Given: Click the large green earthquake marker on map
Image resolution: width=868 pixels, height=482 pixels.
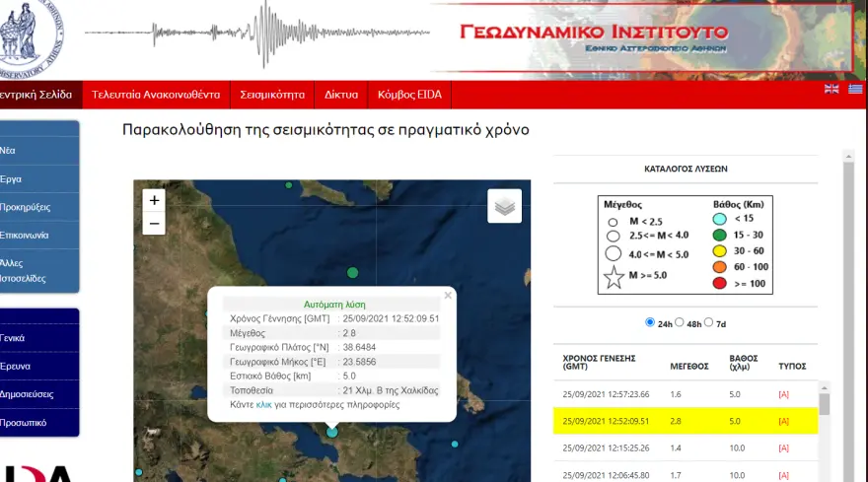Looking at the screenshot, I should pyautogui.click(x=352, y=272).
